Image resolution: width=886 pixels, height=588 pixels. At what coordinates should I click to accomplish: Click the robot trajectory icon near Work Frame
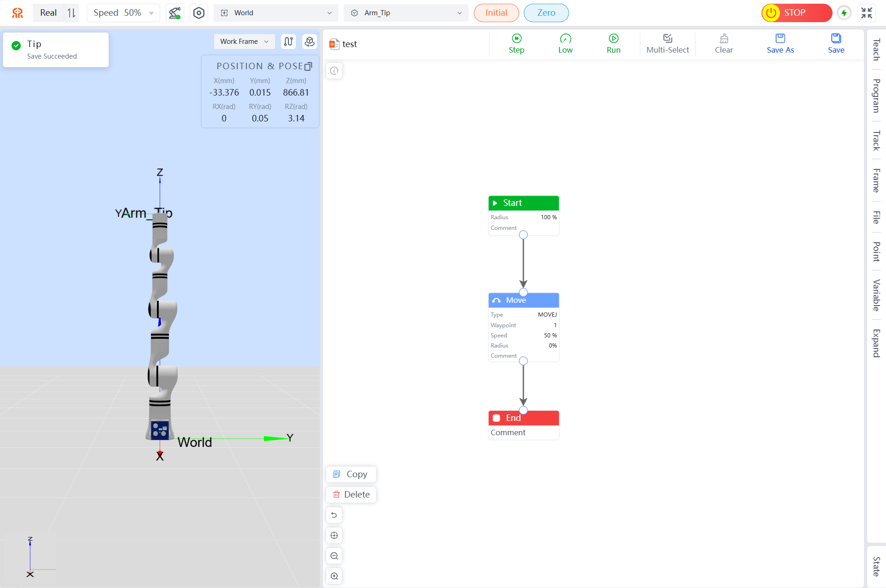(288, 42)
